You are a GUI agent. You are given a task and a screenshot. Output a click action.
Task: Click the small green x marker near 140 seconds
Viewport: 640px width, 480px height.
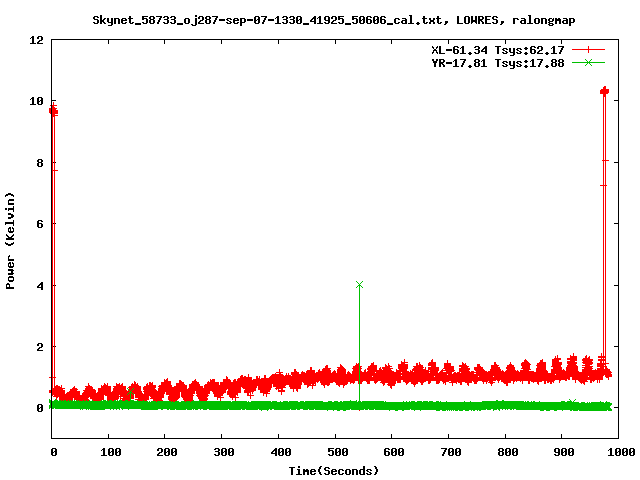click(130, 391)
